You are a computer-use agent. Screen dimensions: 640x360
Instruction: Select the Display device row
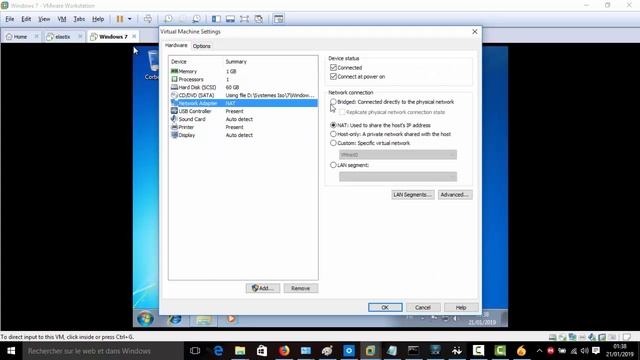pyautogui.click(x=244, y=135)
